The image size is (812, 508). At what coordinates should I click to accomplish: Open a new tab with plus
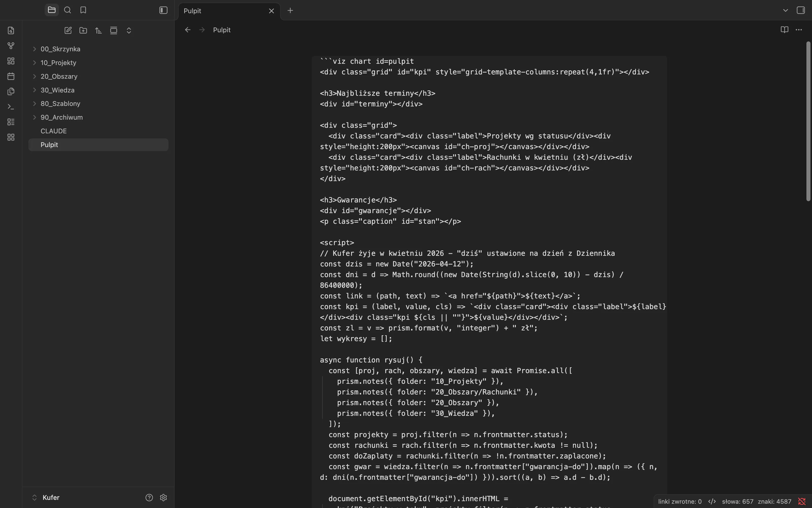[290, 11]
